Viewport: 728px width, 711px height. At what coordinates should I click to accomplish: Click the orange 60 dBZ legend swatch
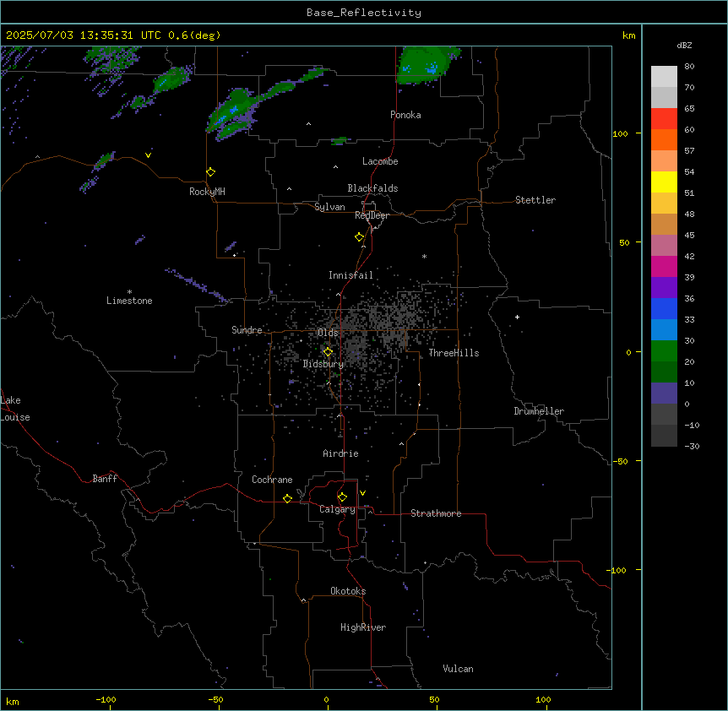(664, 139)
